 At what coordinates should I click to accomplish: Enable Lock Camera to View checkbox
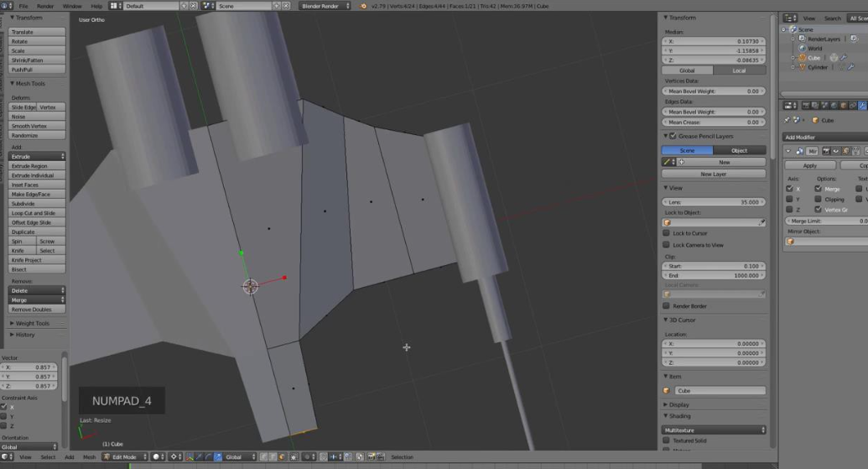point(667,245)
